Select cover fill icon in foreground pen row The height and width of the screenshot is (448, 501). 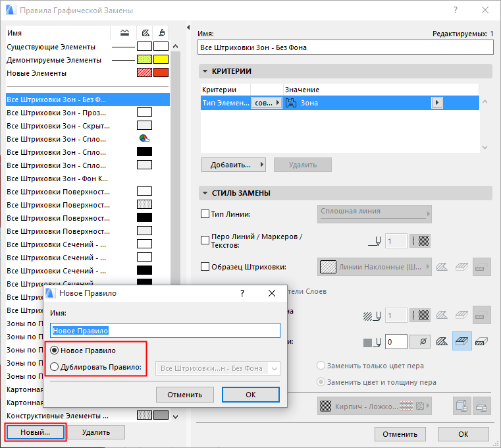tap(461, 316)
